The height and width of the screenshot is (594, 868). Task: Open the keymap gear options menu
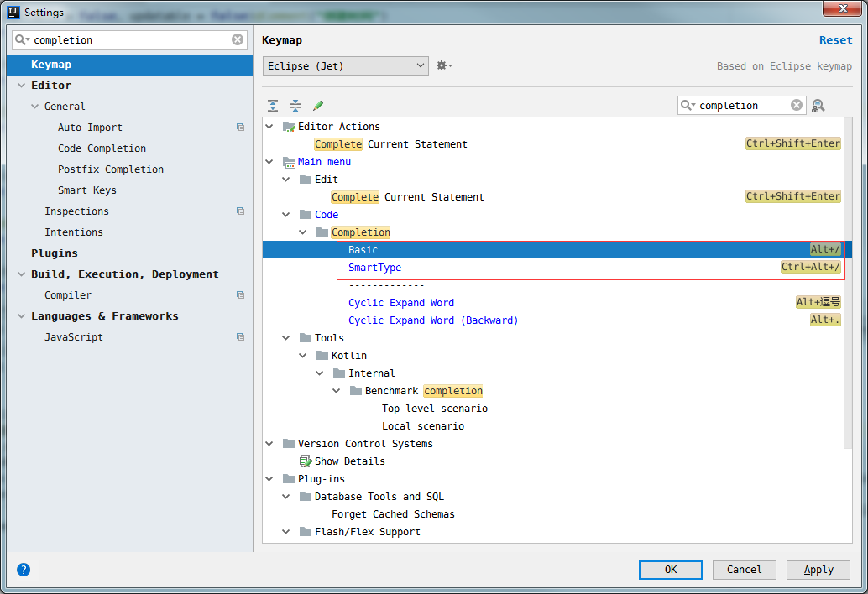pos(444,65)
